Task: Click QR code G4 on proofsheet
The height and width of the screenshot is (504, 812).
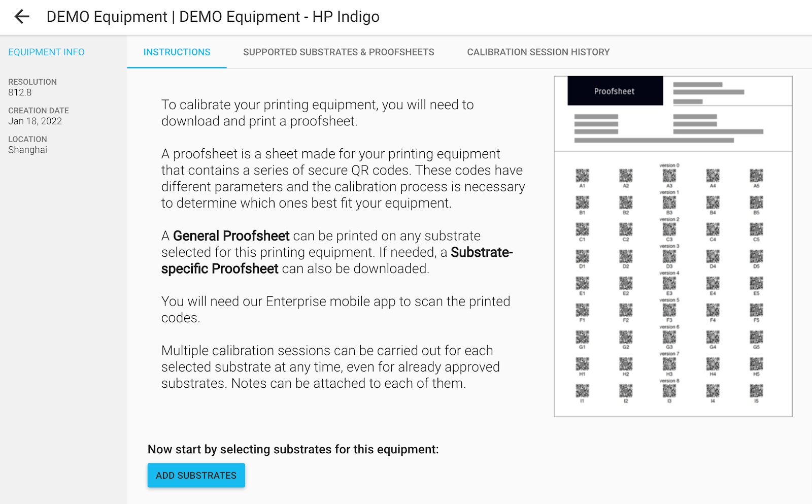Action: (713, 337)
